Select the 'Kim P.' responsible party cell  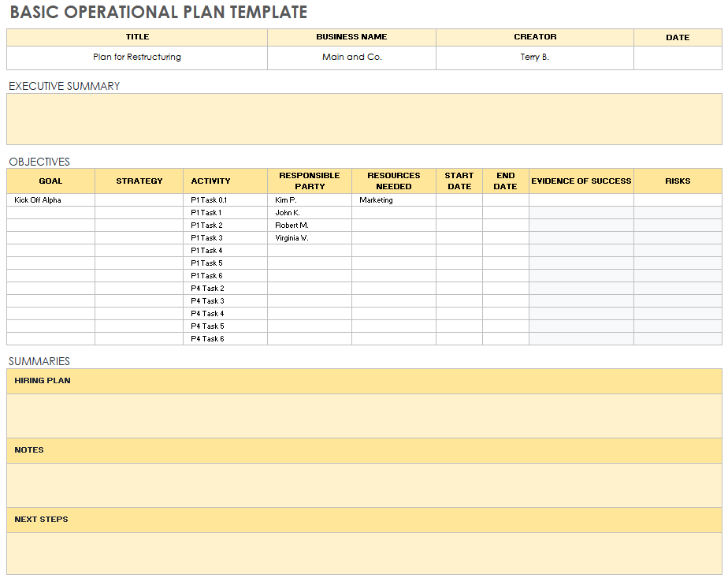click(309, 200)
